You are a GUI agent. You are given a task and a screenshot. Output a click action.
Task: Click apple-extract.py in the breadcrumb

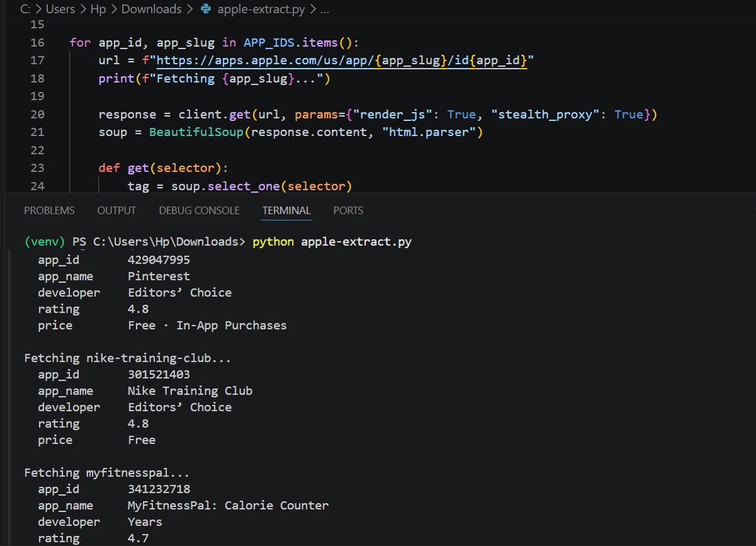[261, 9]
